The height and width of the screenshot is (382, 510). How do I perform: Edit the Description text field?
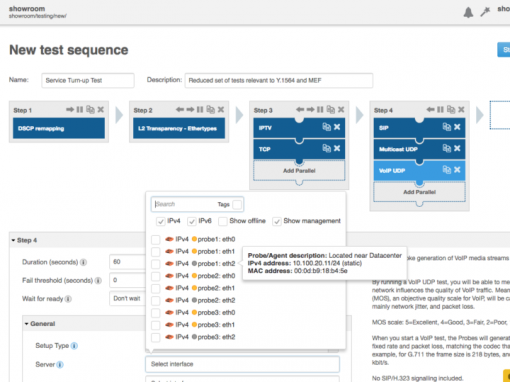click(279, 80)
